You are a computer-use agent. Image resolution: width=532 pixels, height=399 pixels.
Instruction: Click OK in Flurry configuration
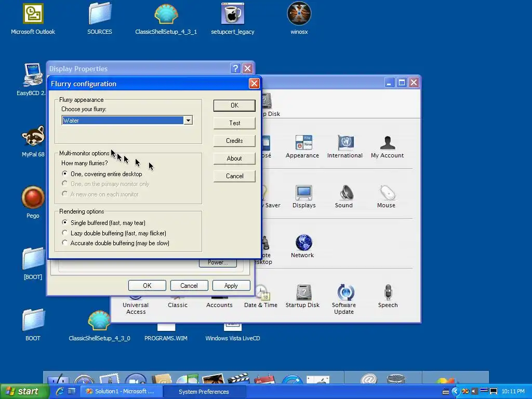point(234,105)
